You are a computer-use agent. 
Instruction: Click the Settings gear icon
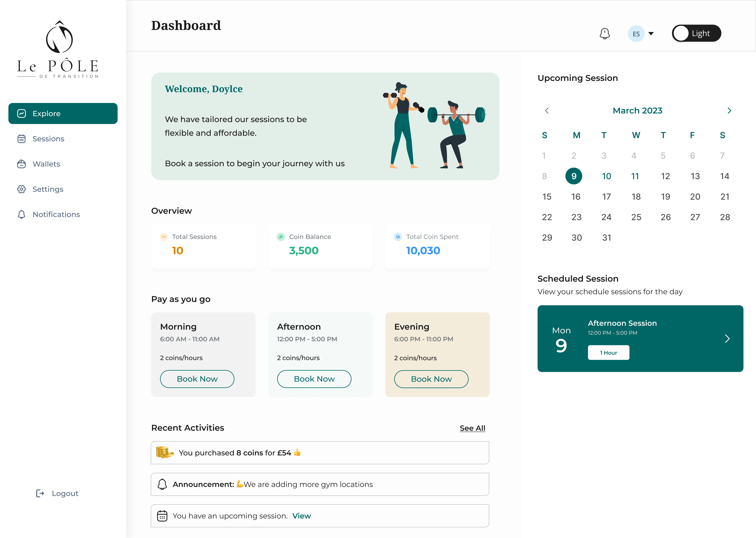click(22, 189)
